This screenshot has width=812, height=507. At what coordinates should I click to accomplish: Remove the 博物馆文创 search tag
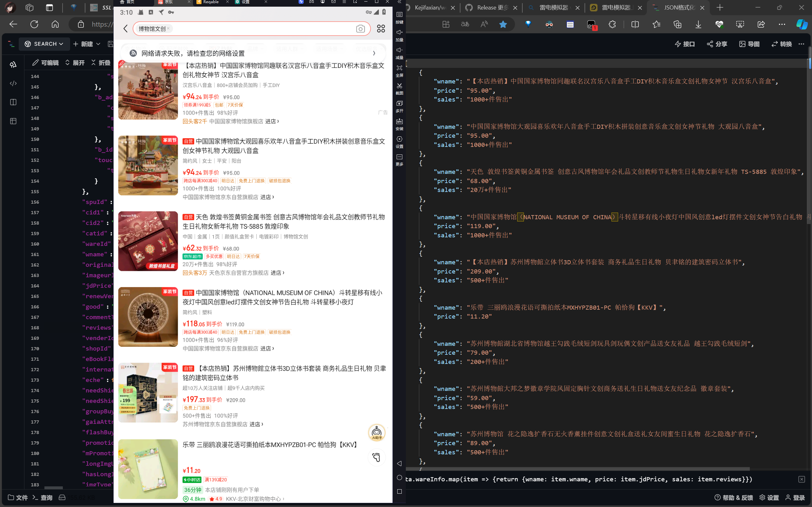click(x=168, y=29)
